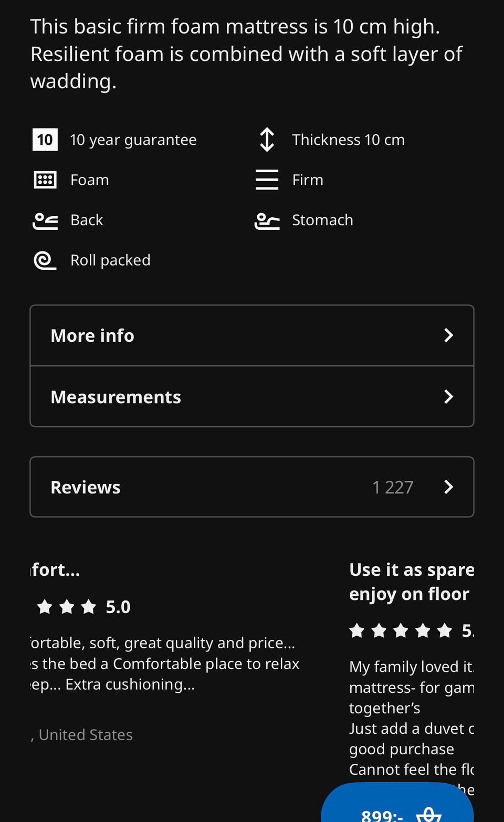This screenshot has width=504, height=822.
Task: Tap the Stomach sleeper position icon
Action: (x=267, y=220)
